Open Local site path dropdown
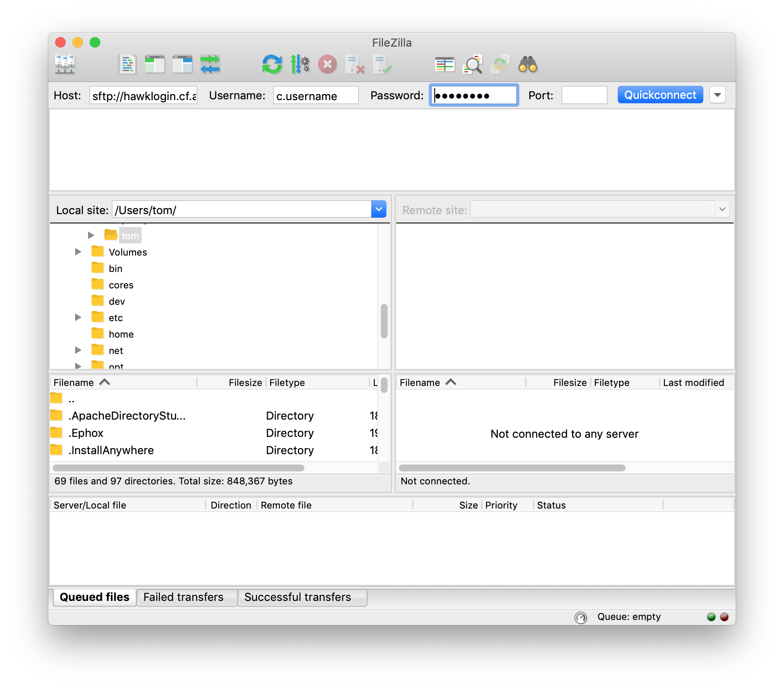This screenshot has width=784, height=689. point(379,210)
